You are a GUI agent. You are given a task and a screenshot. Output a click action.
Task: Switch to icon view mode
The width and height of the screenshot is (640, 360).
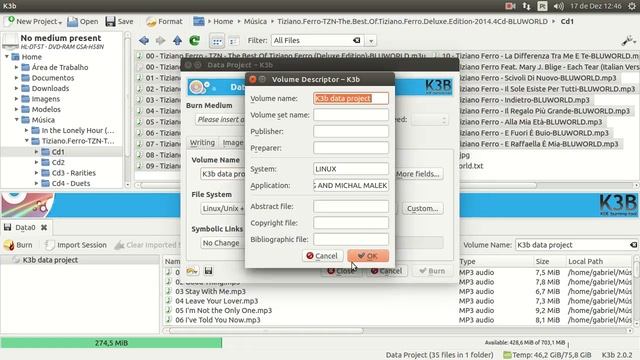coord(217,41)
